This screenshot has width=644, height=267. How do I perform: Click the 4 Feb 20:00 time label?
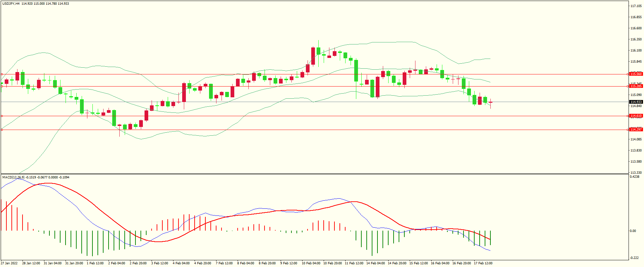(x=203, y=263)
